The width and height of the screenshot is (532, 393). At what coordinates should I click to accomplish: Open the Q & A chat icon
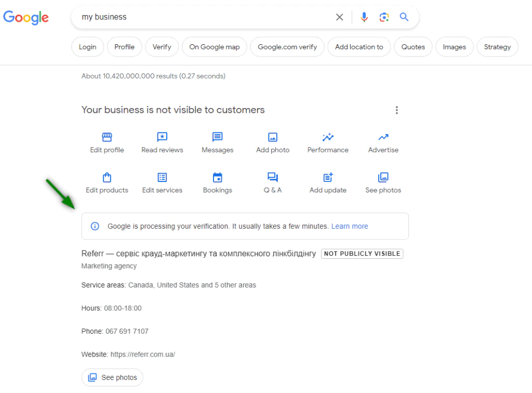(x=273, y=177)
